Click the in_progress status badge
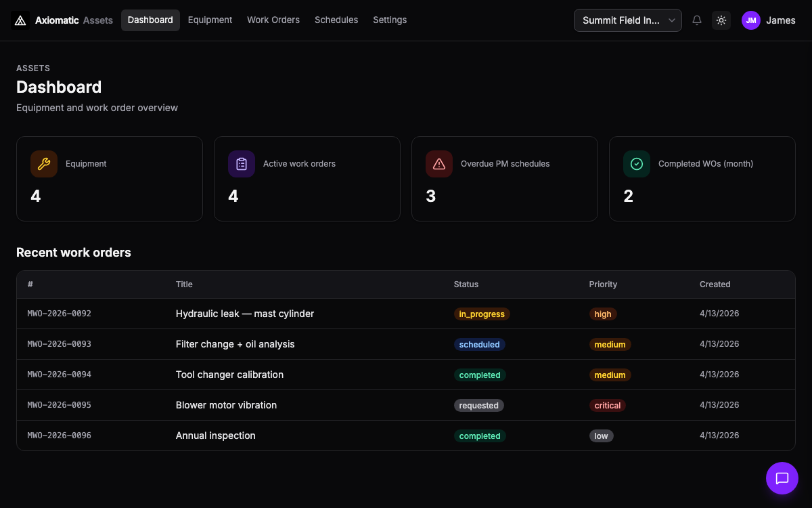Viewport: 812px width, 508px height. click(x=482, y=314)
